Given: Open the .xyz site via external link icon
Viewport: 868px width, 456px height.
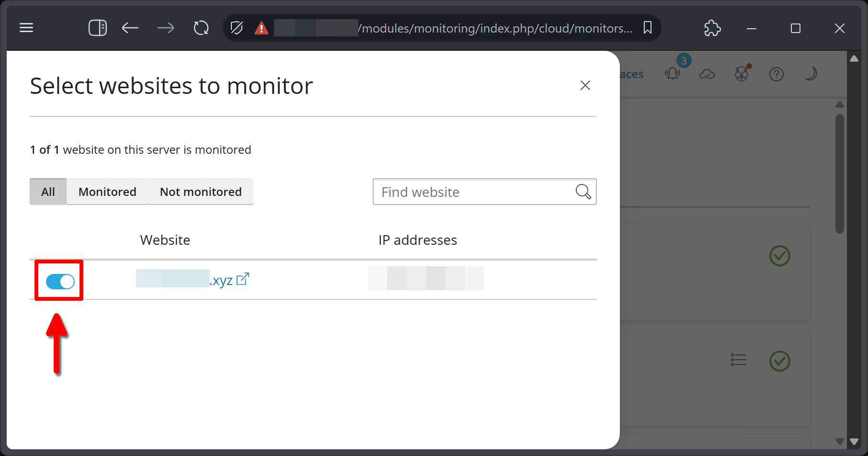Looking at the screenshot, I should [x=243, y=279].
